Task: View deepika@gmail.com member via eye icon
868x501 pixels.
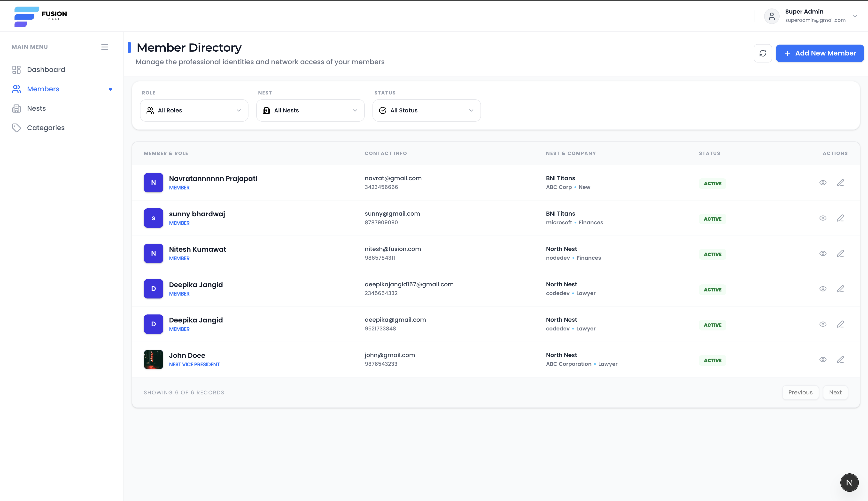Action: tap(823, 324)
